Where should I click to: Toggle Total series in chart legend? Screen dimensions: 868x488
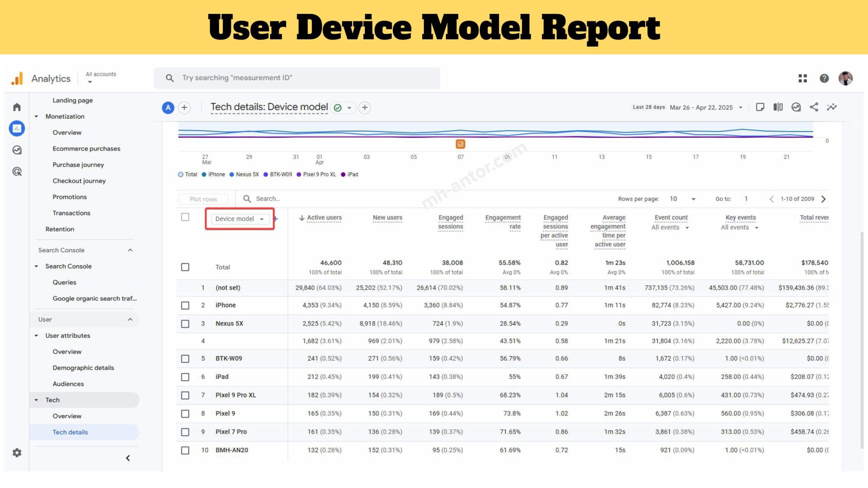[188, 174]
